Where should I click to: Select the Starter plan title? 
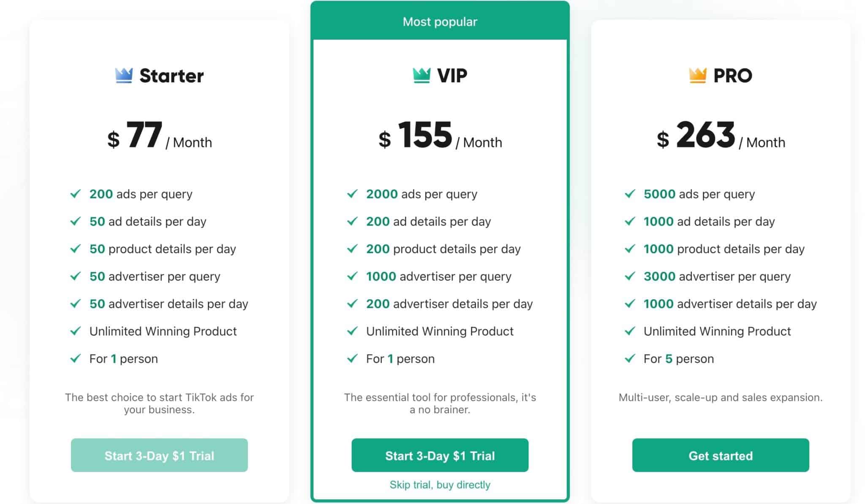[171, 76]
